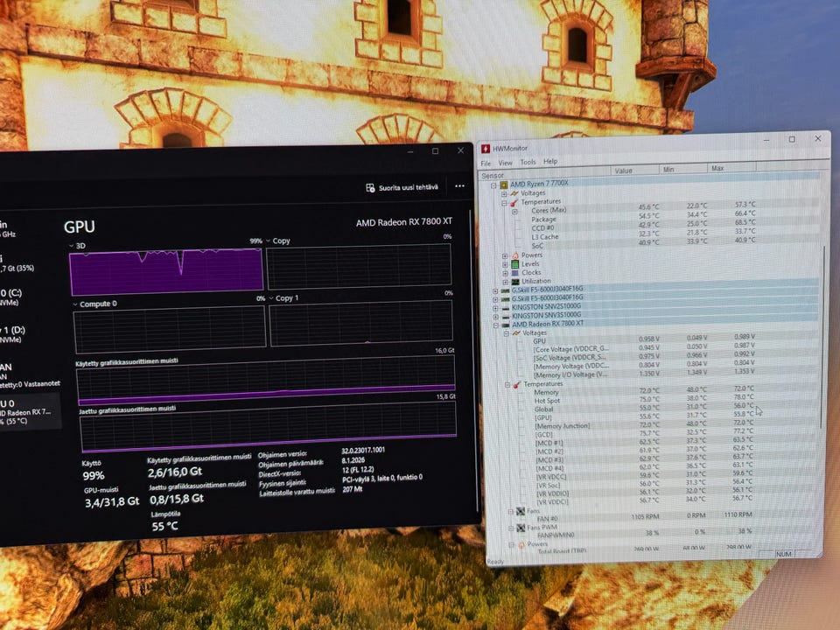The width and height of the screenshot is (840, 630).
Task: Click the Käytetty grafiikkasuorittimen muisti graph
Action: click(x=266, y=381)
